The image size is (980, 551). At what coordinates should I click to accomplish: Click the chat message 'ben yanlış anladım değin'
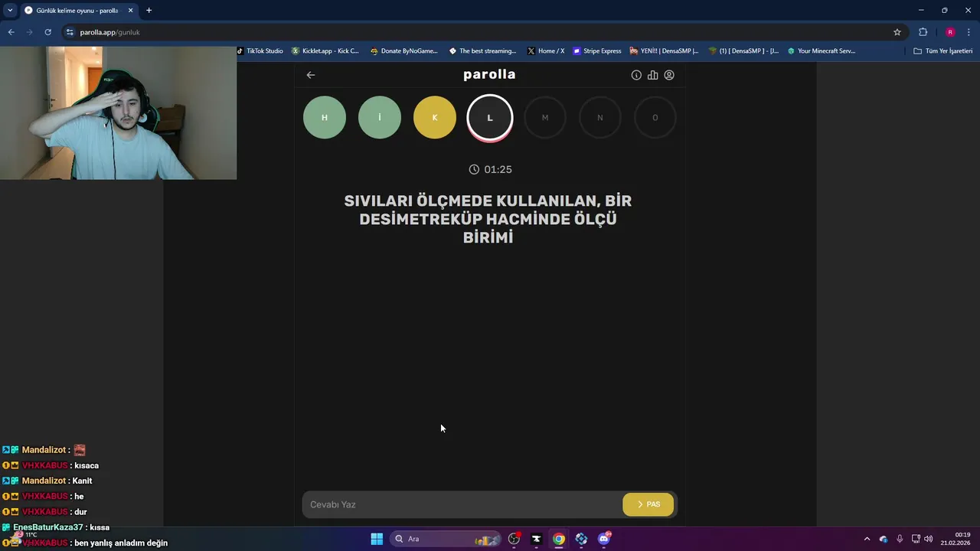[121, 543]
